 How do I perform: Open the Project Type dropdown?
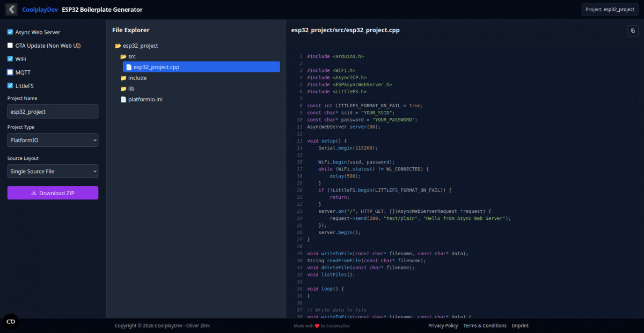click(x=53, y=140)
